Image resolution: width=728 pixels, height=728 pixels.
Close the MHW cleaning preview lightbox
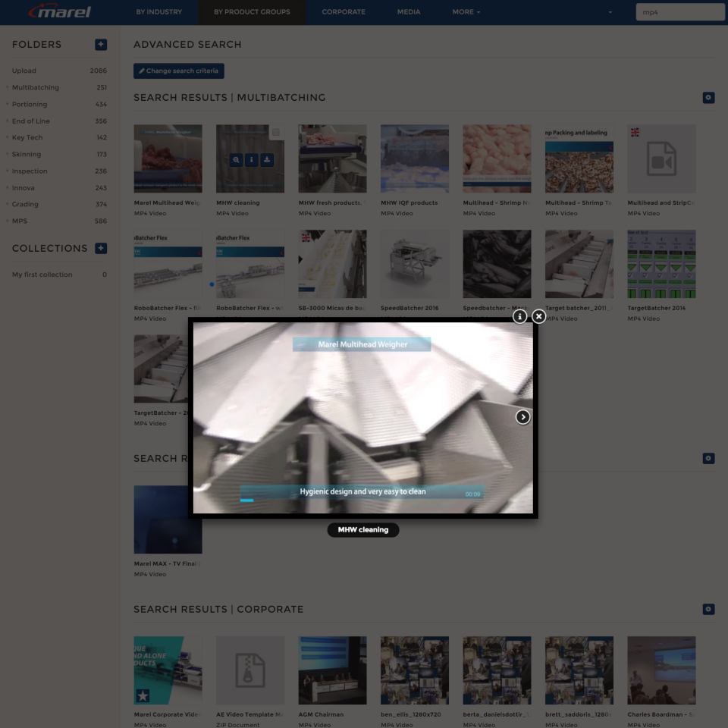[538, 317]
